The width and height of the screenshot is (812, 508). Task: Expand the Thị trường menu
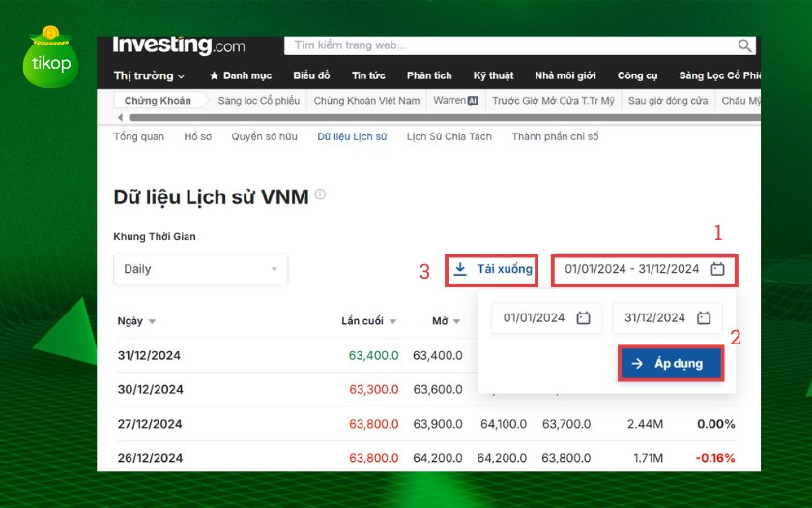point(149,75)
